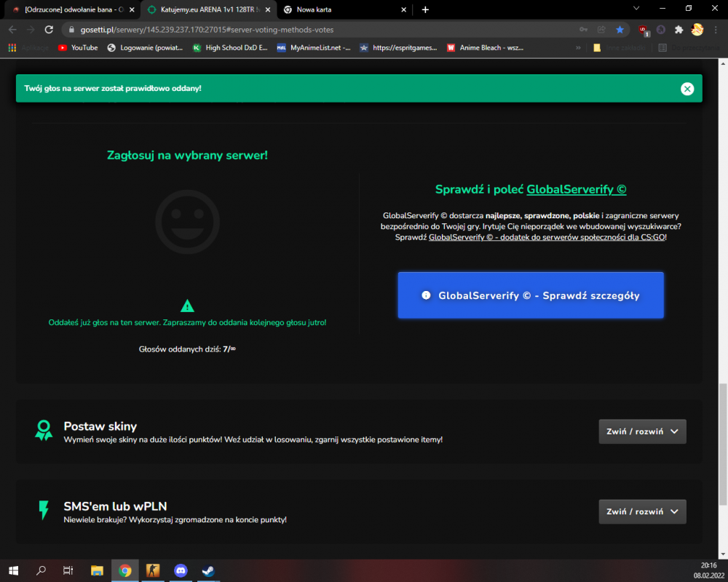Open Discord from taskbar
This screenshot has width=728, height=582.
[x=181, y=570]
